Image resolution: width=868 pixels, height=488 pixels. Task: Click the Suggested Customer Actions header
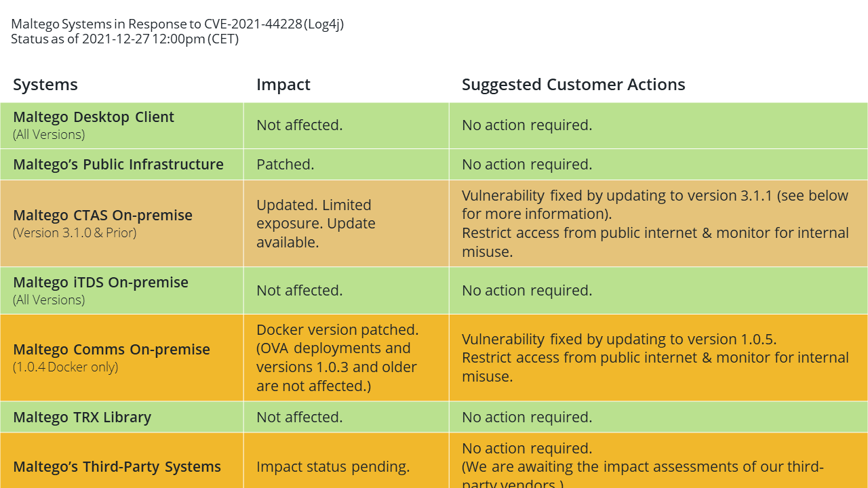[574, 85]
